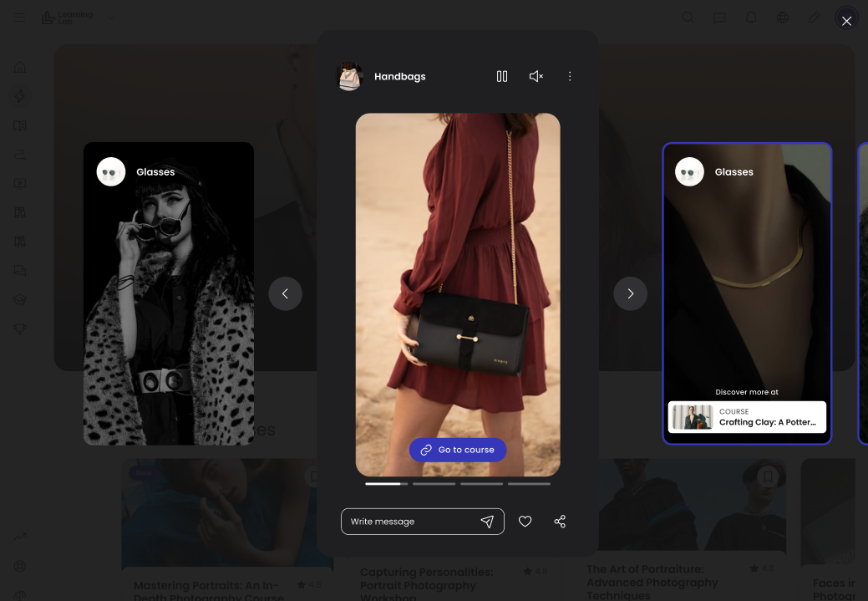Click the edit pencil icon
The width and height of the screenshot is (868, 601).
[x=814, y=18]
